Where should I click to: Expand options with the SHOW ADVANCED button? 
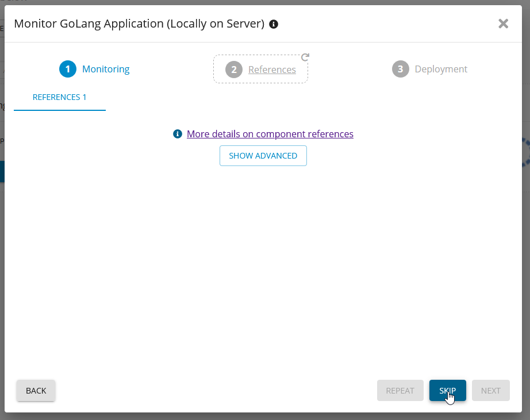point(263,156)
